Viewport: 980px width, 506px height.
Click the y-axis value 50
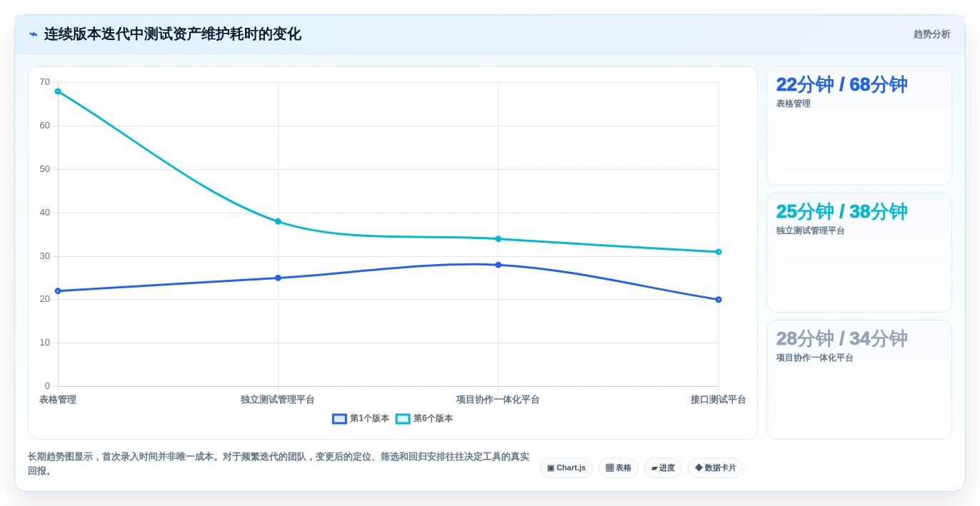(x=45, y=169)
